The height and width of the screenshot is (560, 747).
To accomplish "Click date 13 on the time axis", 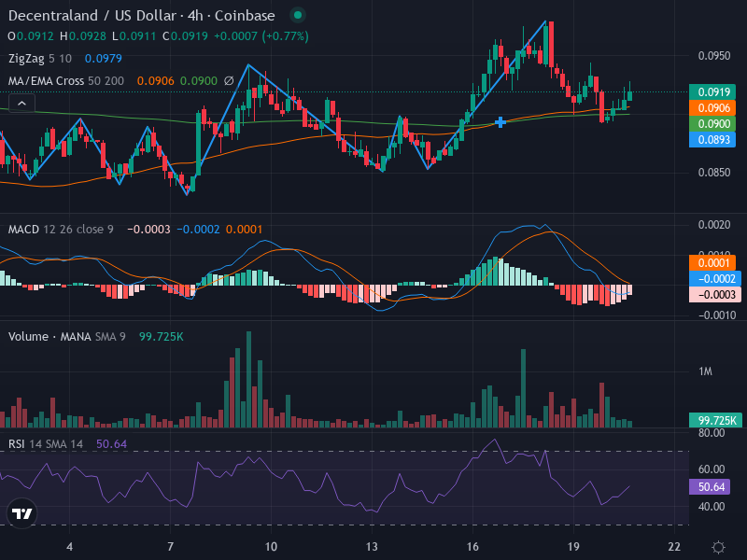I will pyautogui.click(x=372, y=547).
